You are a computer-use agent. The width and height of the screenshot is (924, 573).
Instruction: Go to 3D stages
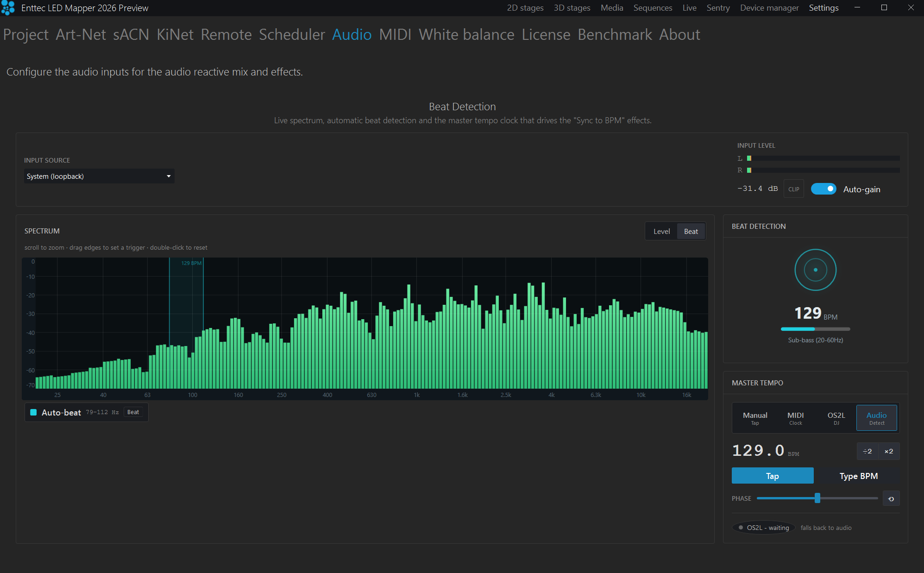(572, 8)
